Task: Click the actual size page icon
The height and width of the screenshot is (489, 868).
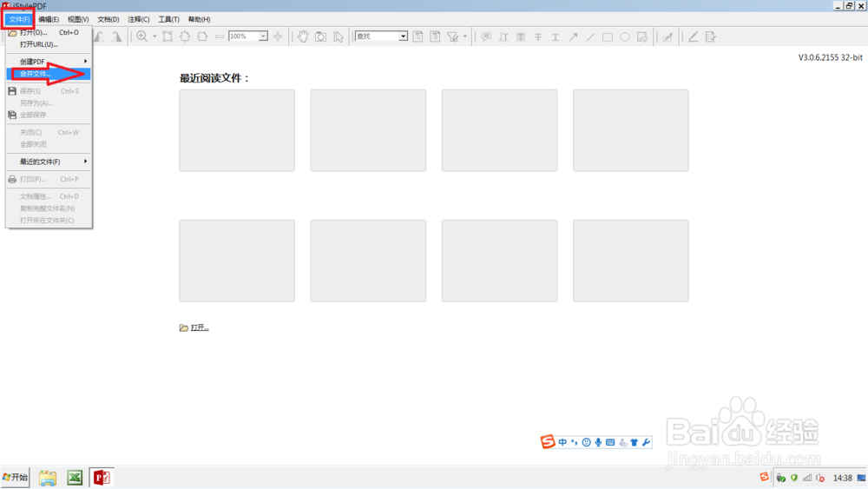Action: click(x=168, y=36)
